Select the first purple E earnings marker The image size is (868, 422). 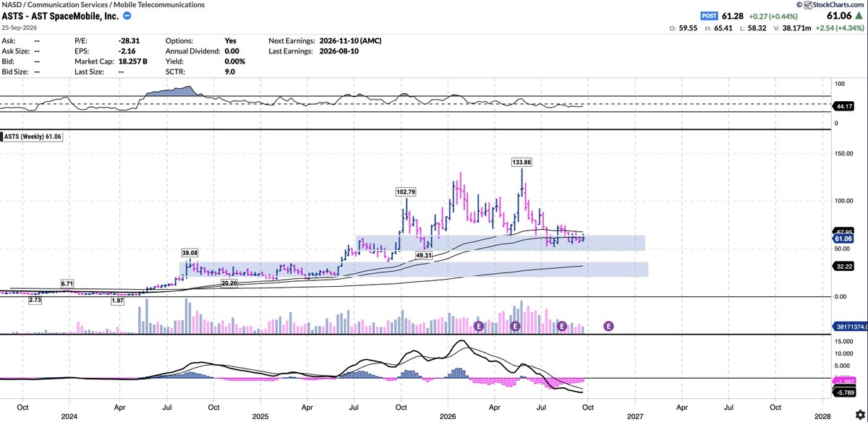pos(478,327)
